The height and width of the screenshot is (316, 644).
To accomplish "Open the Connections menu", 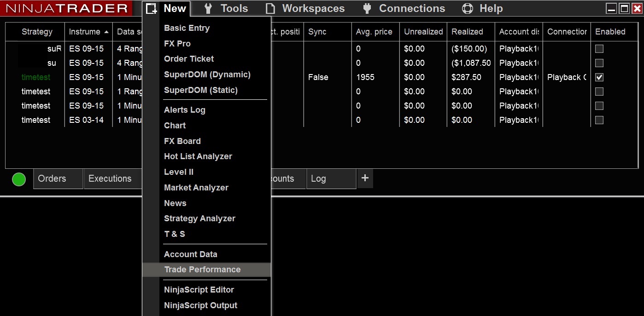I will coord(412,8).
